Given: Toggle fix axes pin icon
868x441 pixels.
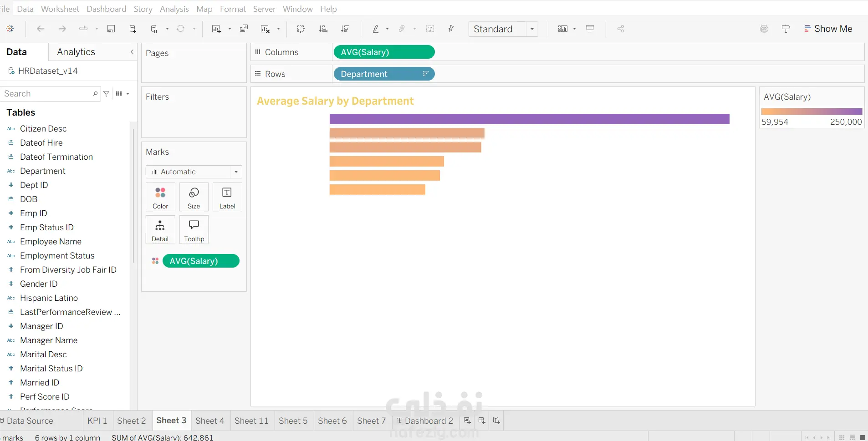Looking at the screenshot, I should [x=451, y=29].
